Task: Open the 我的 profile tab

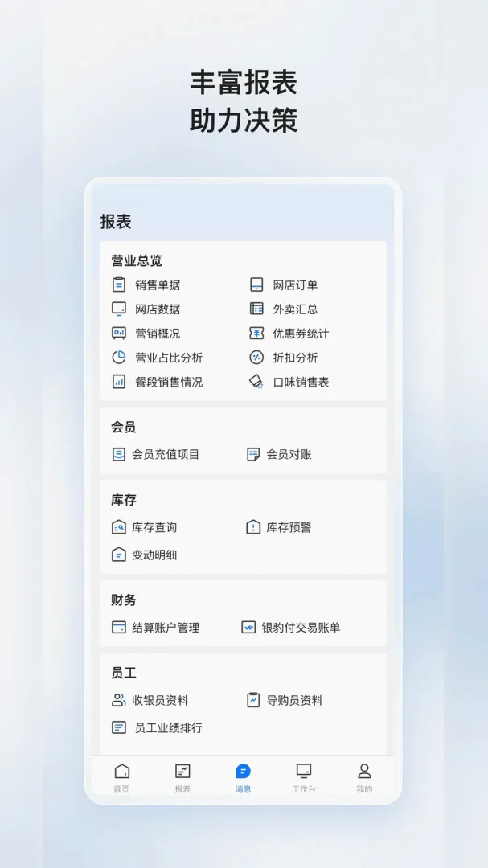Action: [x=364, y=778]
